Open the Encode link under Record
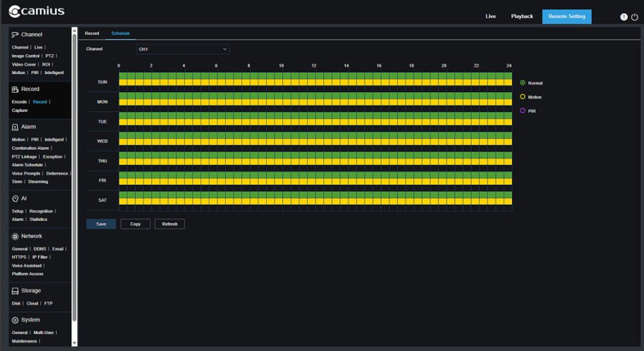644x351 pixels. pyautogui.click(x=20, y=102)
